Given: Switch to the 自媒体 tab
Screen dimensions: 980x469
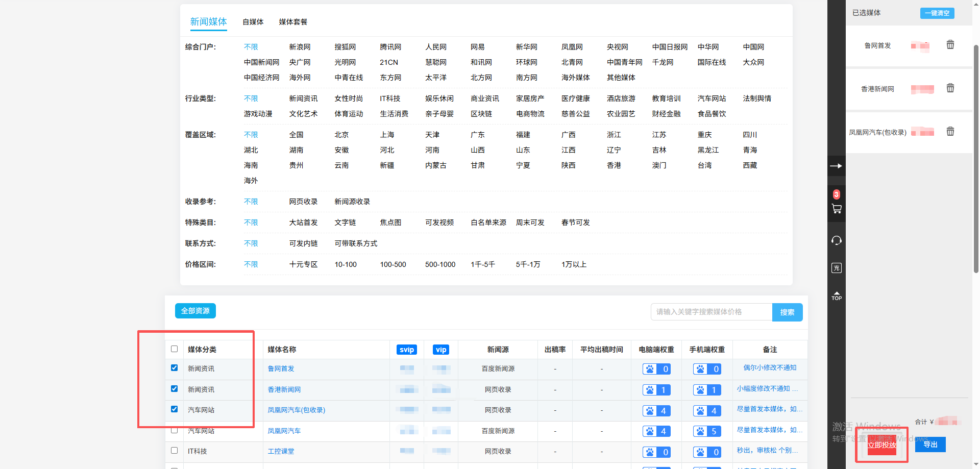Looking at the screenshot, I should coord(253,22).
